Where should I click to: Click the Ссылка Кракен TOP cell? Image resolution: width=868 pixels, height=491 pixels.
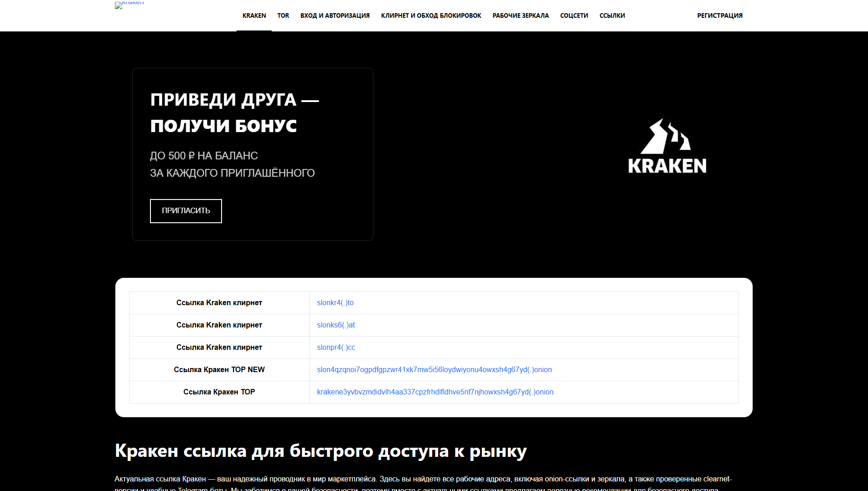219,392
